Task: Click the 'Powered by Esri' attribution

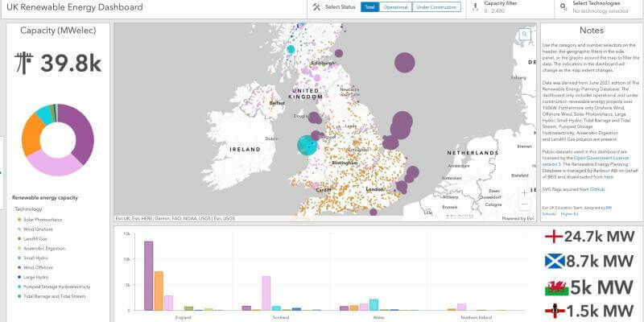Action: tap(518, 219)
